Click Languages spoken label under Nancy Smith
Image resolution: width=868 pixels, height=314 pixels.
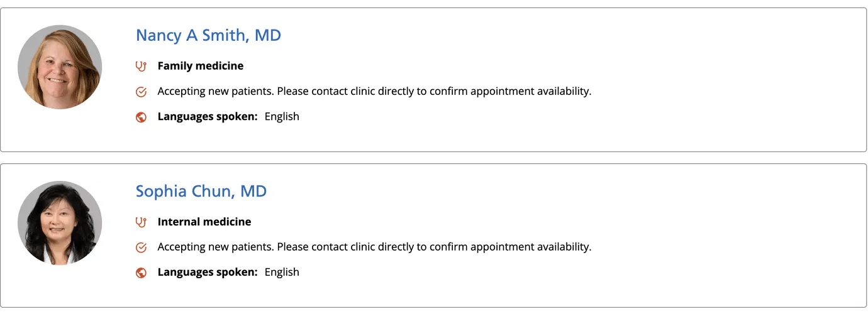click(x=208, y=116)
